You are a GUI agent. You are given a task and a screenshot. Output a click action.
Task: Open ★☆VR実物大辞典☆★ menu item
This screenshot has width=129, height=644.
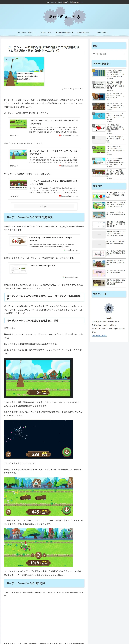65,32
